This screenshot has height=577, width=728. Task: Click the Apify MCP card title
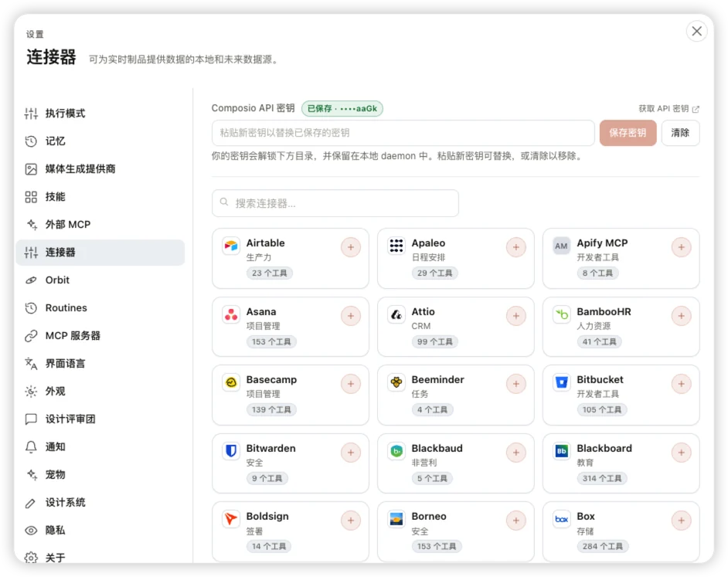[x=602, y=243]
